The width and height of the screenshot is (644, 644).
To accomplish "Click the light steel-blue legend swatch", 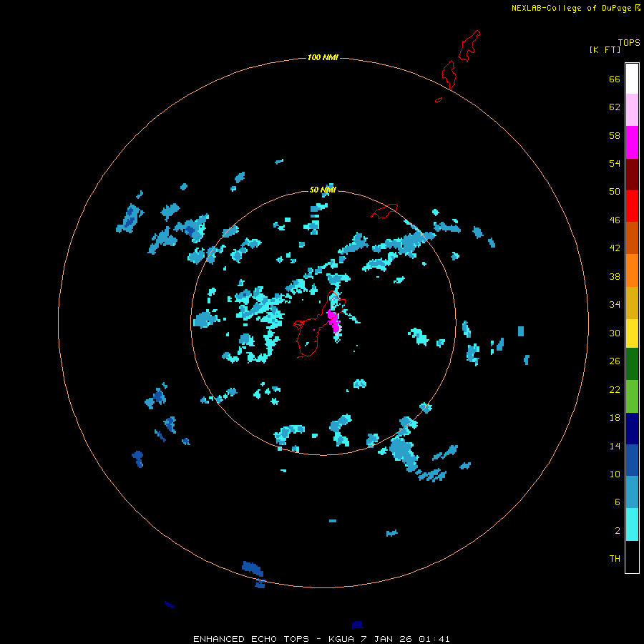I will 632,492.
